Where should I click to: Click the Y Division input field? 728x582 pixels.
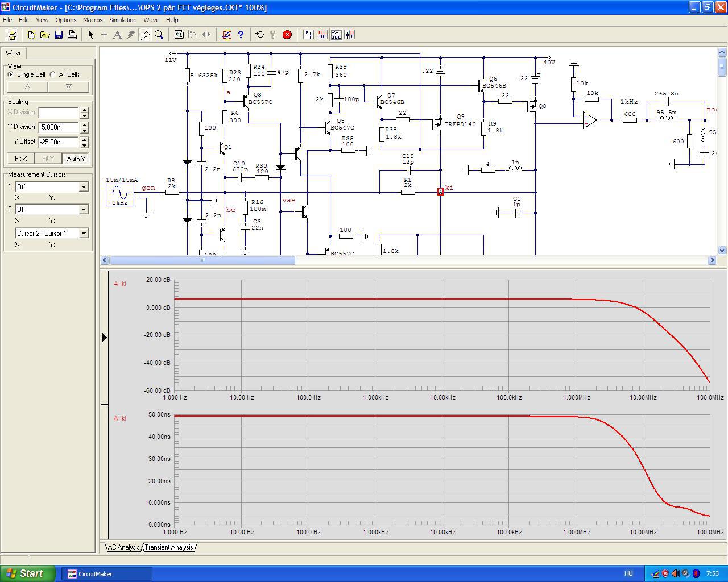[59, 127]
